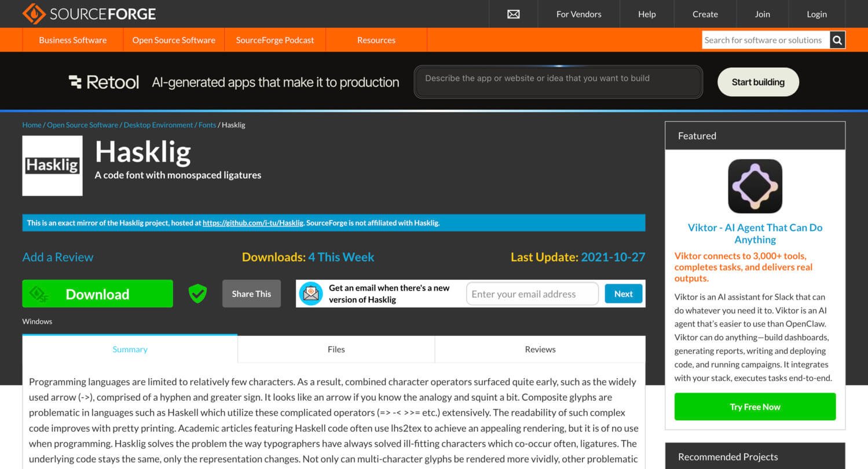Image resolution: width=868 pixels, height=469 pixels.
Task: Open the Open Source Software breadcrumb
Action: pyautogui.click(x=82, y=125)
